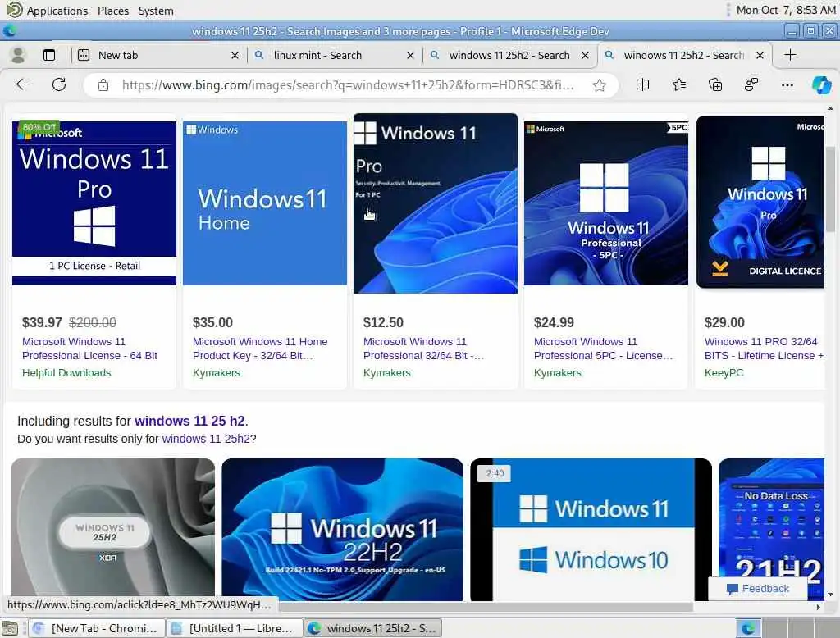Open Settings and more menu
Viewport: 840px width, 638px height.
pyautogui.click(x=787, y=84)
